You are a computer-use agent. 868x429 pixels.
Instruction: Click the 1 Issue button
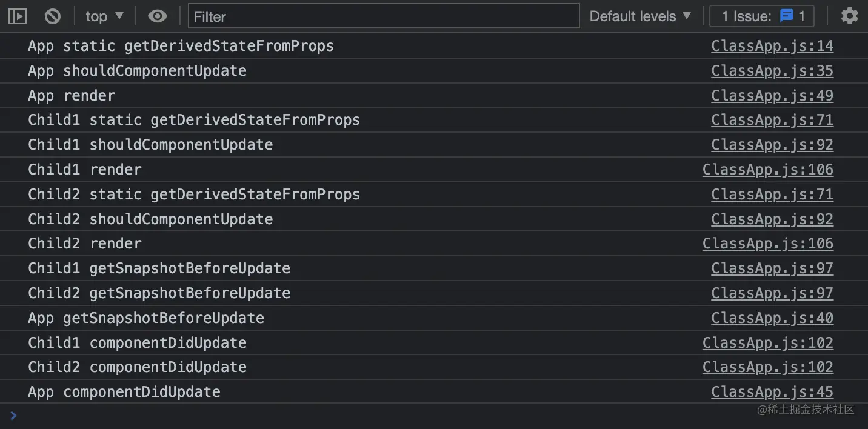tap(762, 16)
